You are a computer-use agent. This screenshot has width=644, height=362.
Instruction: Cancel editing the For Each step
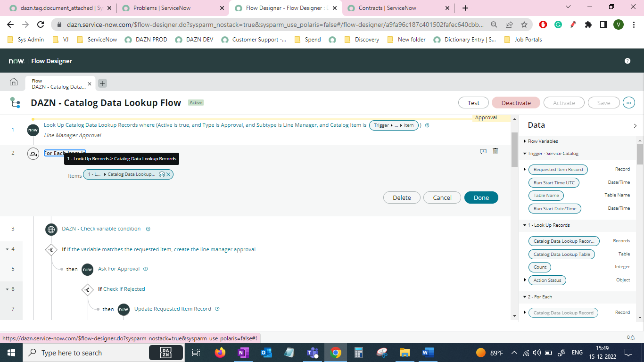[x=442, y=197]
